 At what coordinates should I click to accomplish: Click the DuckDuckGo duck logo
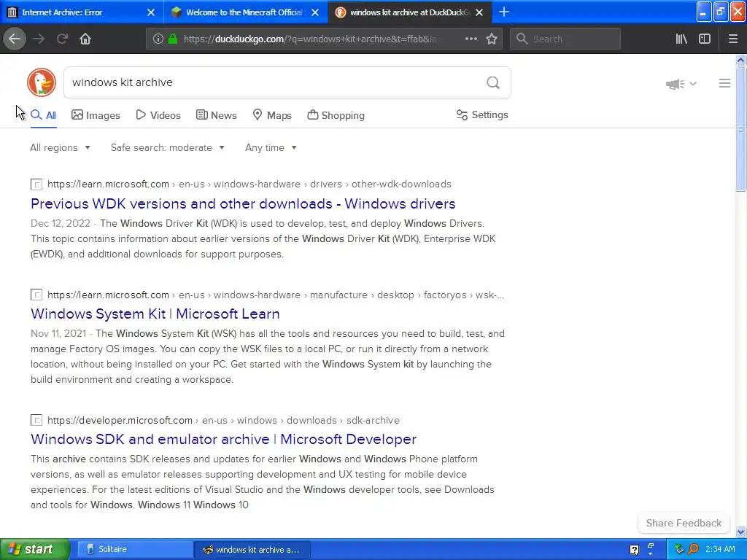tap(42, 82)
